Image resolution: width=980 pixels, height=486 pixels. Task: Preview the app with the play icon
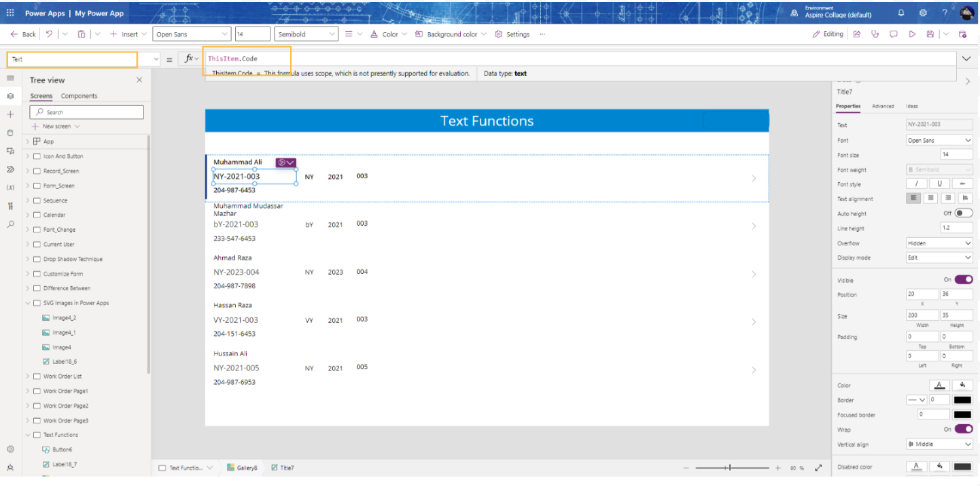[x=912, y=33]
